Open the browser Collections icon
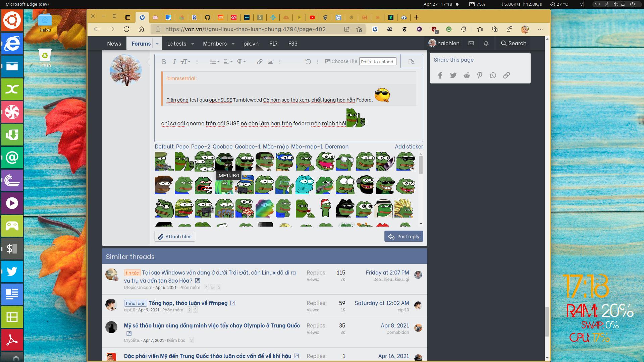This screenshot has width=644, height=362. pos(494,29)
